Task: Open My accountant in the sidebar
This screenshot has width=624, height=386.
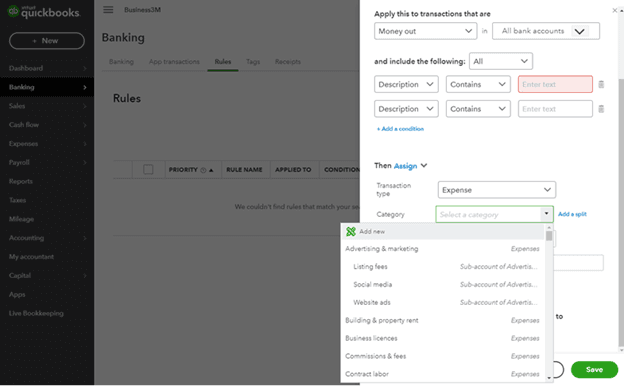Action: pyautogui.click(x=47, y=257)
